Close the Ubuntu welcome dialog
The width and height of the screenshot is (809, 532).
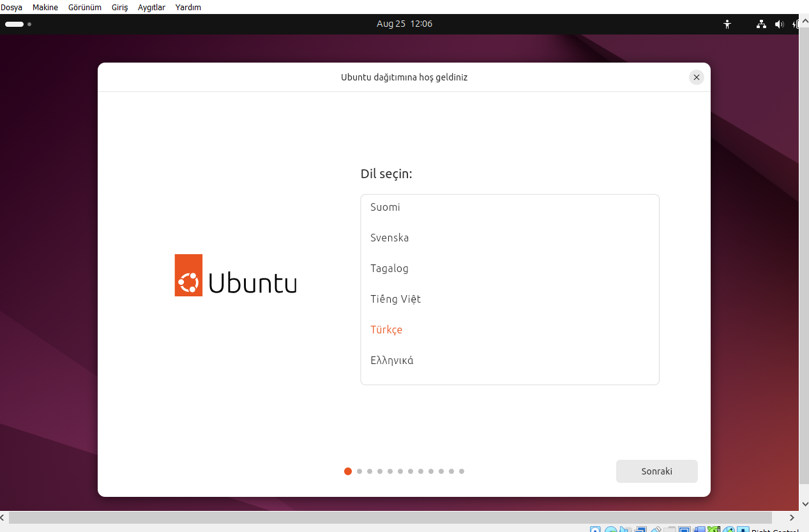point(697,77)
